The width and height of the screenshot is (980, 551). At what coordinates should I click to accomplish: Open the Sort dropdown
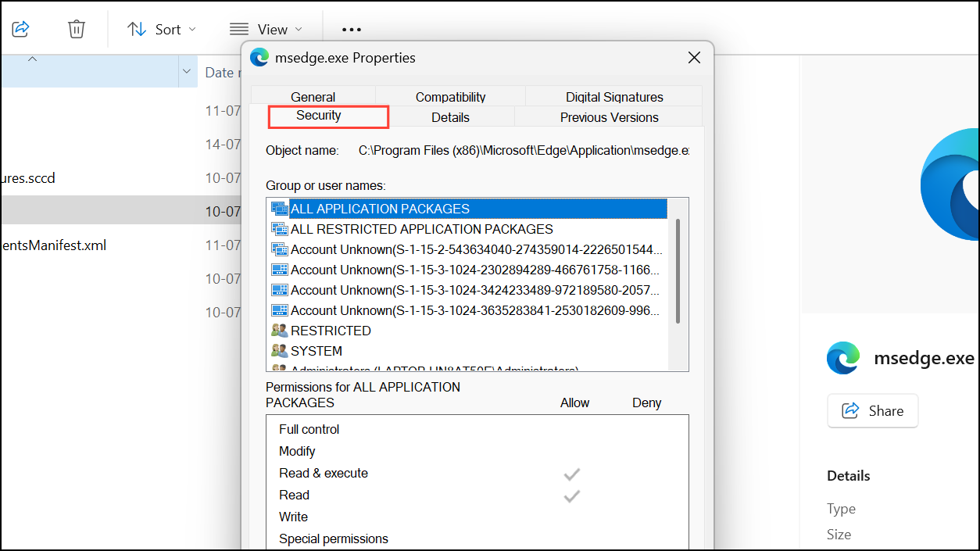[162, 30]
